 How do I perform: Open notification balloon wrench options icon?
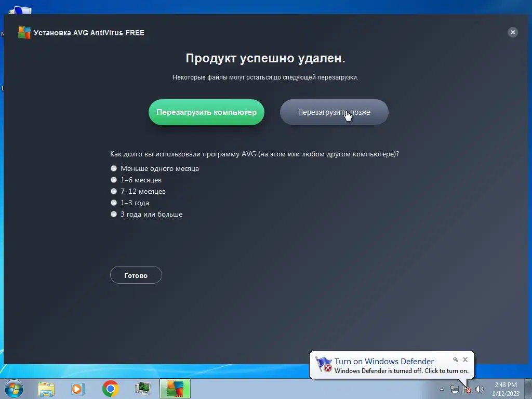[456, 360]
